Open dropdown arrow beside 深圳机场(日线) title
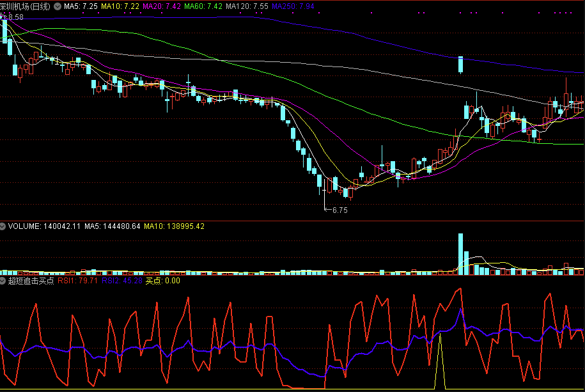This screenshot has height=392, width=585. [57, 6]
